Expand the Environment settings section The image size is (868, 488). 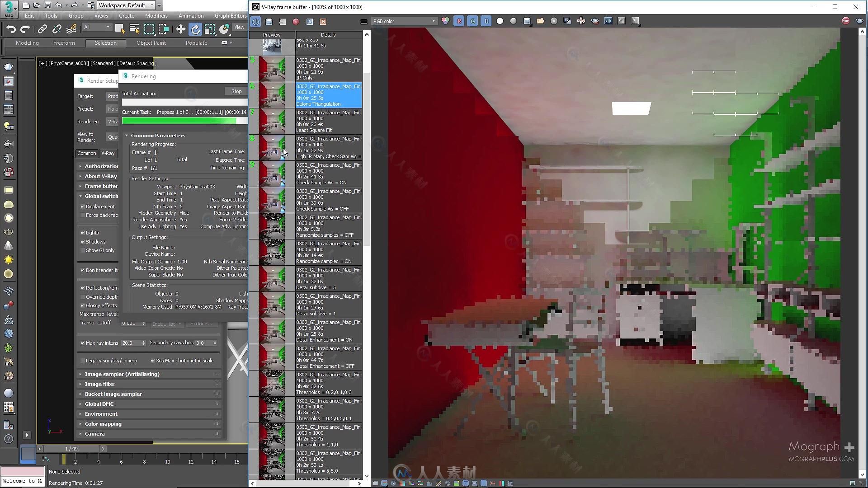pos(101,413)
